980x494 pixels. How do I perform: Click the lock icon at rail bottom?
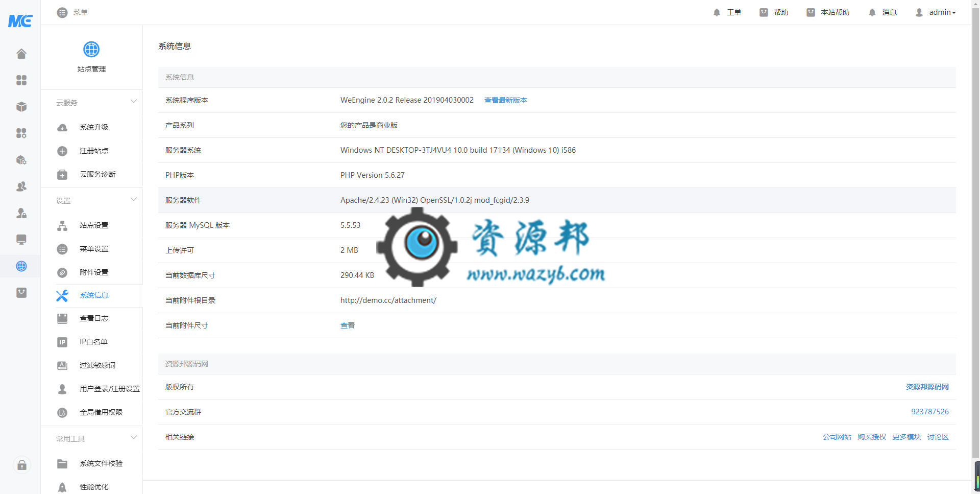pyautogui.click(x=22, y=465)
